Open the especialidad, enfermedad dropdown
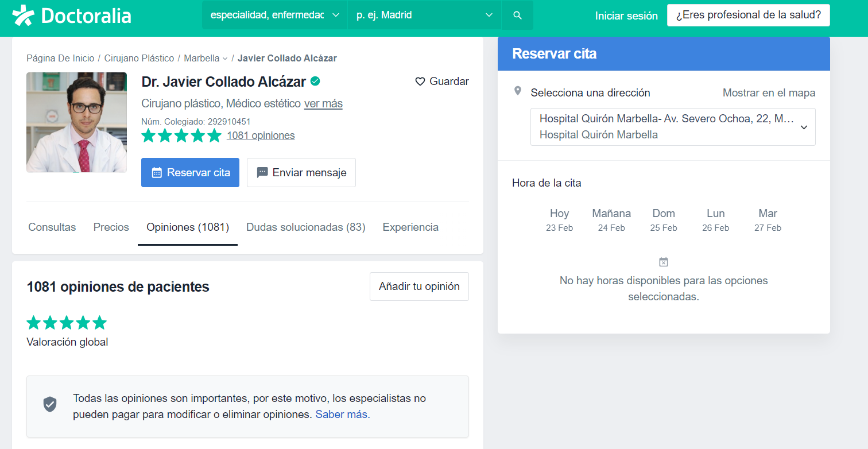 click(274, 16)
